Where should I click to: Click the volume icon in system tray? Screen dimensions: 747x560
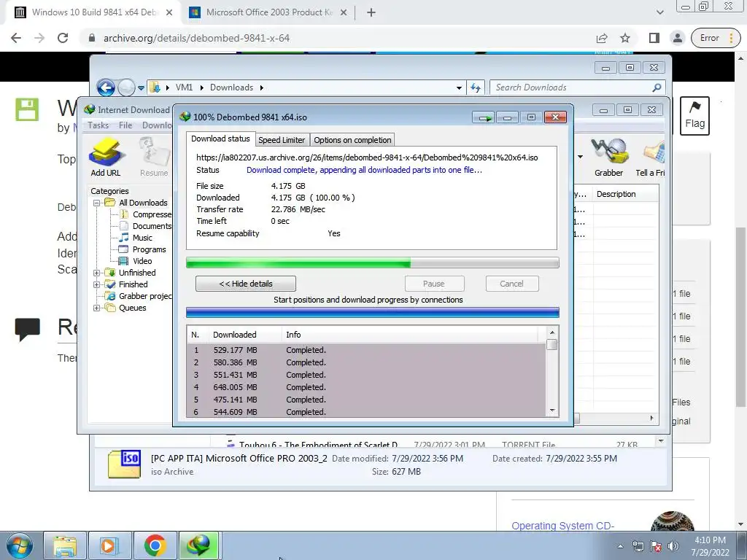coord(673,546)
